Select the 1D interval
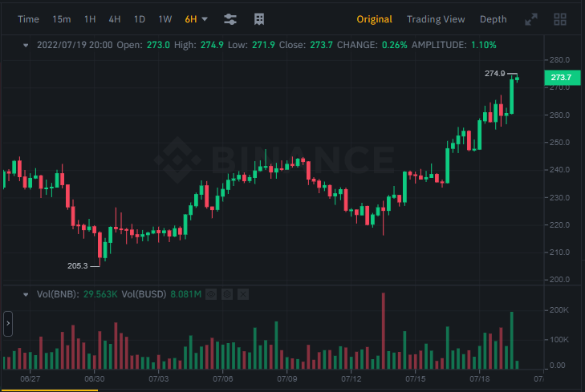This screenshot has width=585, height=392. 140,19
